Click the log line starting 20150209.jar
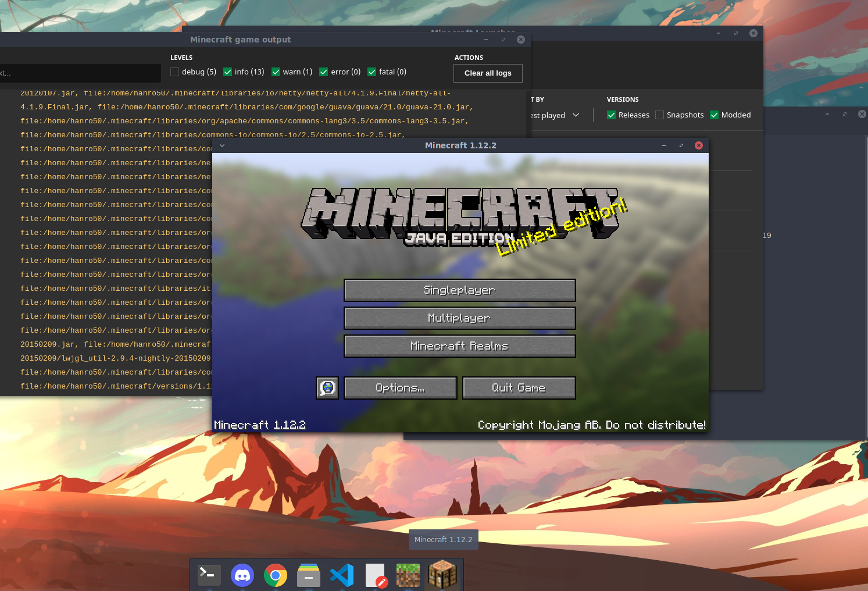Image resolution: width=868 pixels, height=591 pixels. pyautogui.click(x=116, y=344)
